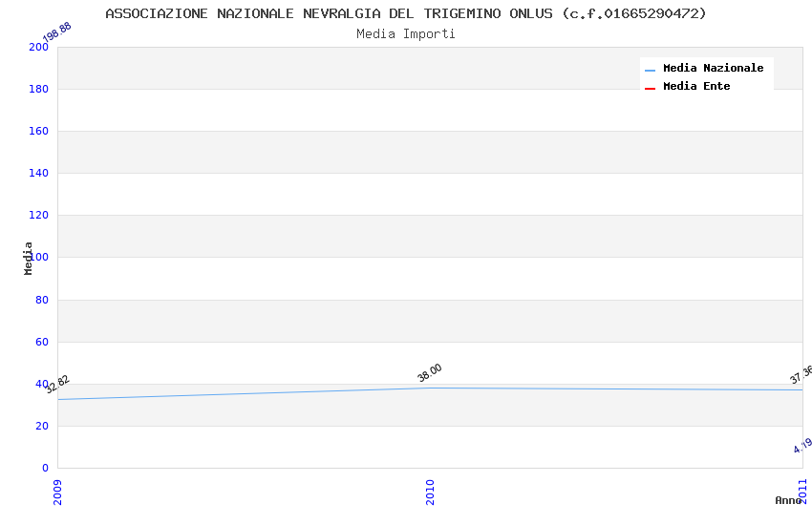812x525 pixels.
Task: Click the 'Anno' x-axis title
Action: point(788,500)
